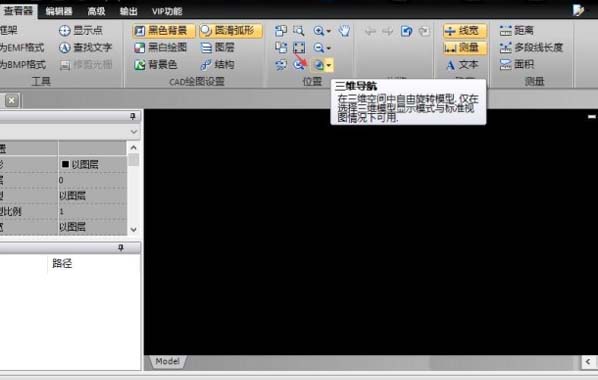Open the 查找文字 find text tool
Screen dimensions: 598x380
point(85,48)
